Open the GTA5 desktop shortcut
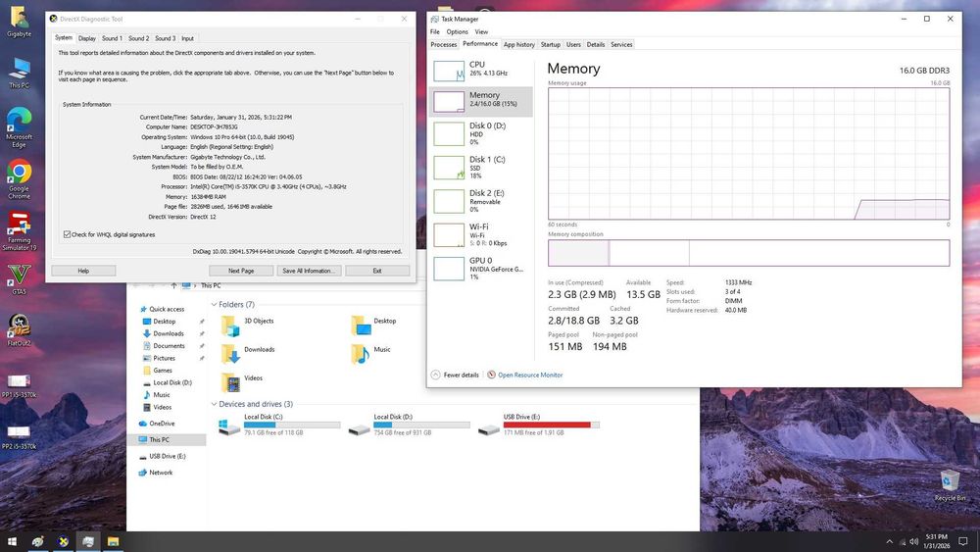Viewport: 980px width, 552px height. point(19,279)
